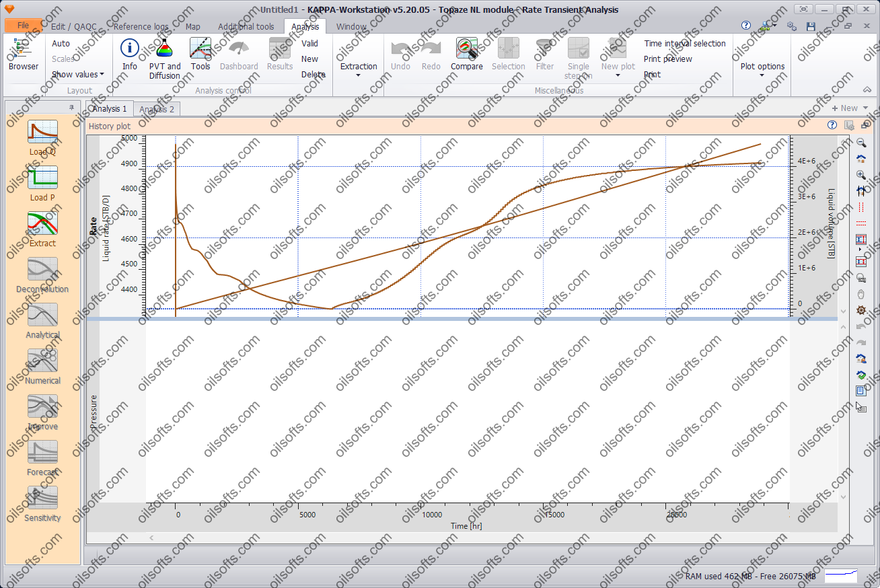Open the network icon dropdown arrow
The height and width of the screenshot is (588, 880).
(775, 26)
